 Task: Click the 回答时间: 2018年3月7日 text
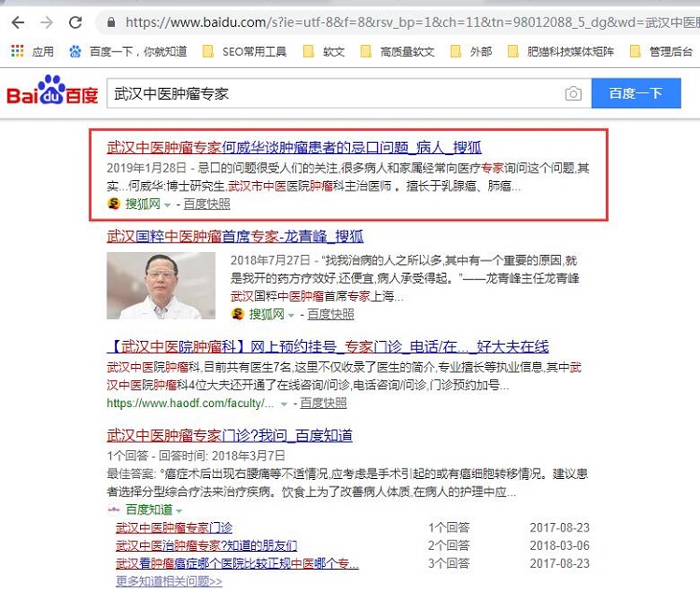[222, 456]
